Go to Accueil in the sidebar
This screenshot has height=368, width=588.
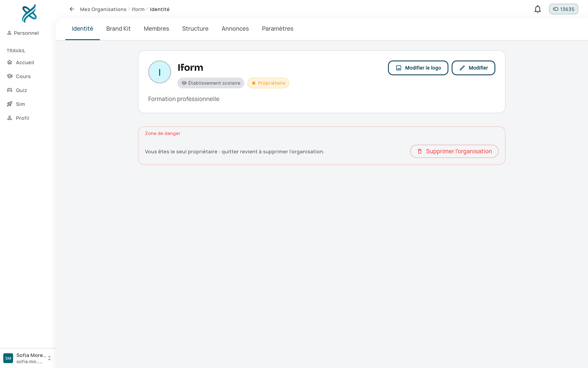click(21, 63)
